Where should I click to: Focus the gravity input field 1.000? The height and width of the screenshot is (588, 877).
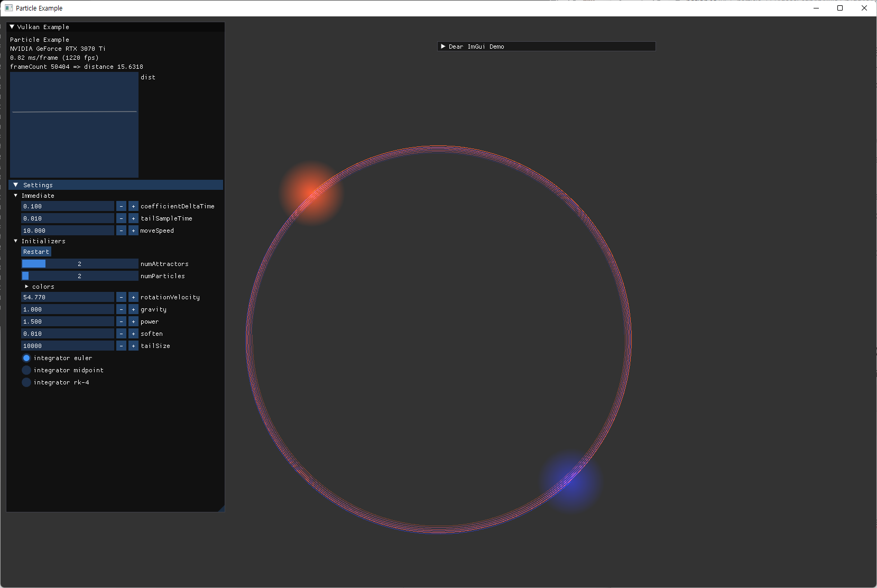tap(68, 309)
